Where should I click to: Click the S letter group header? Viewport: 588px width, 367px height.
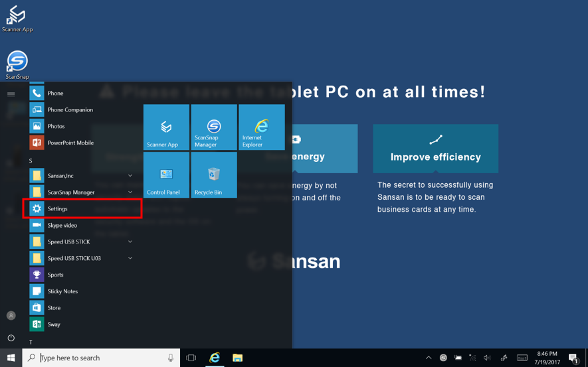pyautogui.click(x=31, y=161)
